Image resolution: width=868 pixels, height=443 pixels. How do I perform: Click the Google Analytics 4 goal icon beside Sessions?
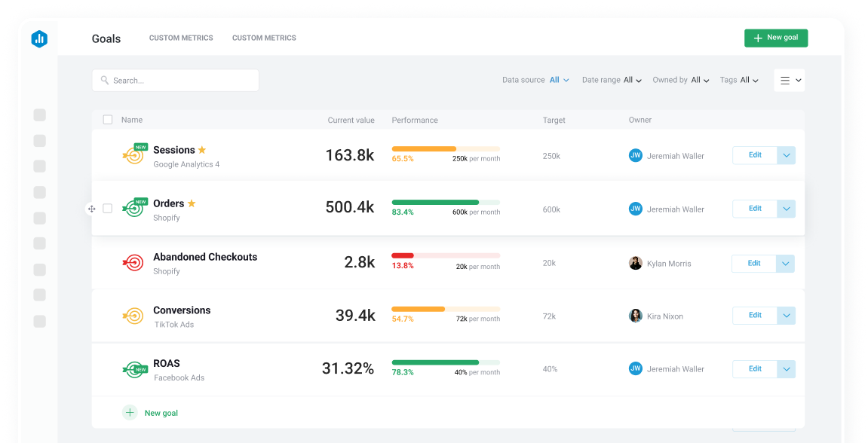tap(134, 154)
